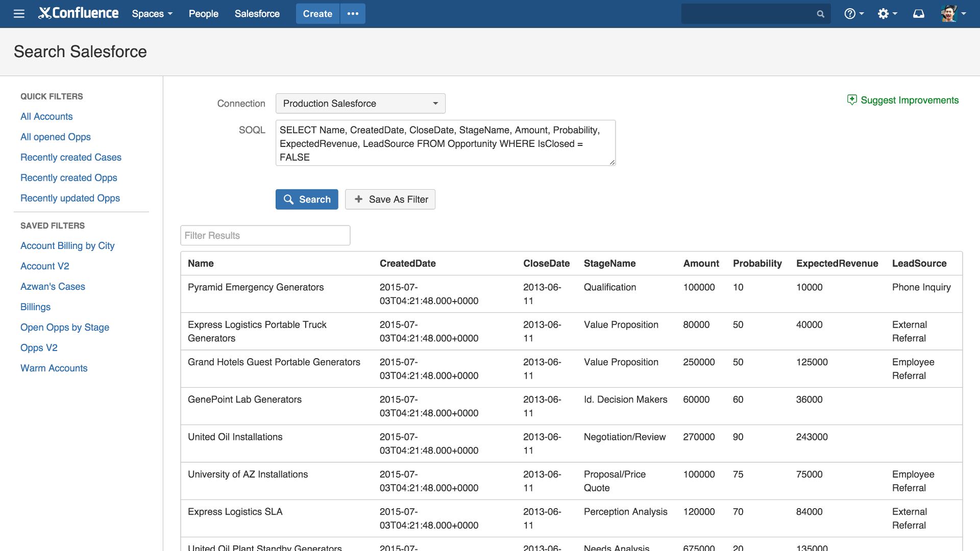Open the Confluence settings gear
Screen dimensions: 980x551
click(884, 14)
